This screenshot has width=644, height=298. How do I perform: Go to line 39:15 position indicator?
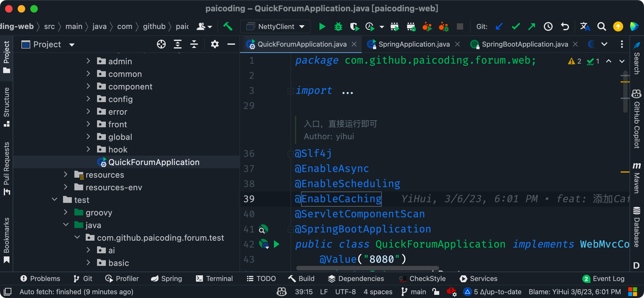304,292
